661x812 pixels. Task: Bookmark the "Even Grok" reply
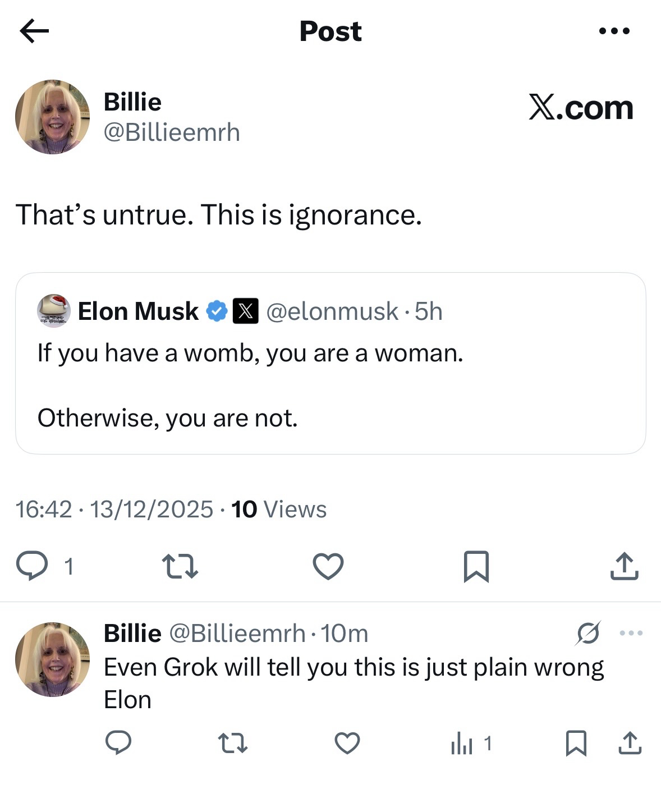click(x=576, y=743)
